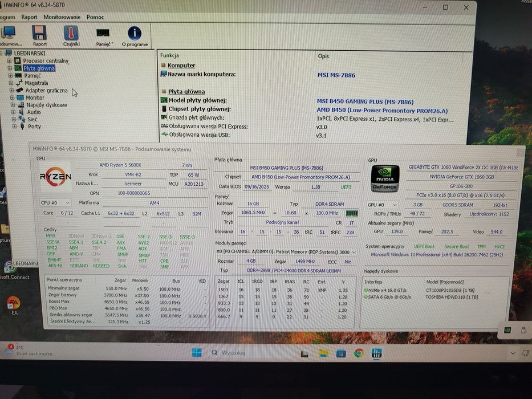Expand the Procesor centralny node

point(9,61)
